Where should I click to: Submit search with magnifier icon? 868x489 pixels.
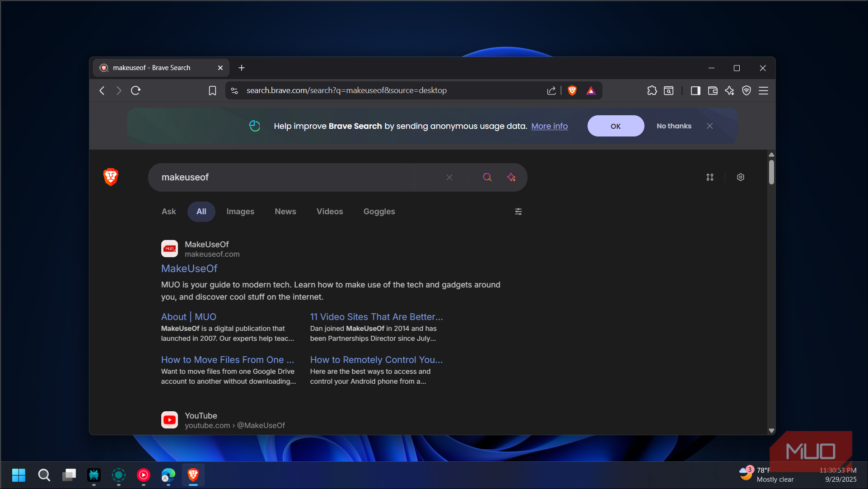tap(487, 177)
